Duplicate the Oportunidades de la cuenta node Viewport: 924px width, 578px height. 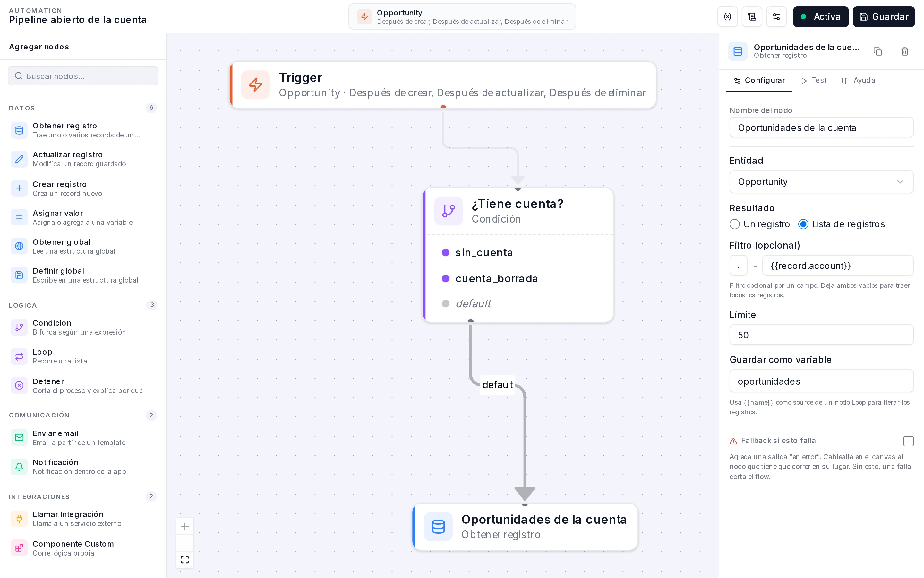(x=878, y=51)
